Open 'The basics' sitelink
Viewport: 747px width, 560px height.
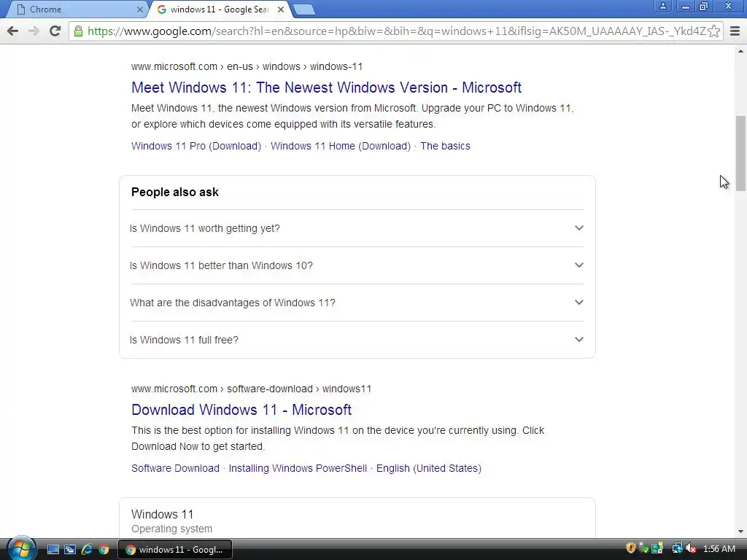pyautogui.click(x=445, y=146)
